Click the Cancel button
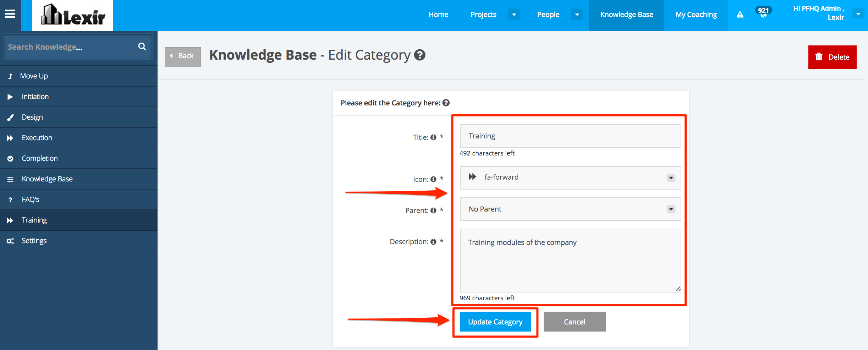The width and height of the screenshot is (868, 350). [575, 322]
